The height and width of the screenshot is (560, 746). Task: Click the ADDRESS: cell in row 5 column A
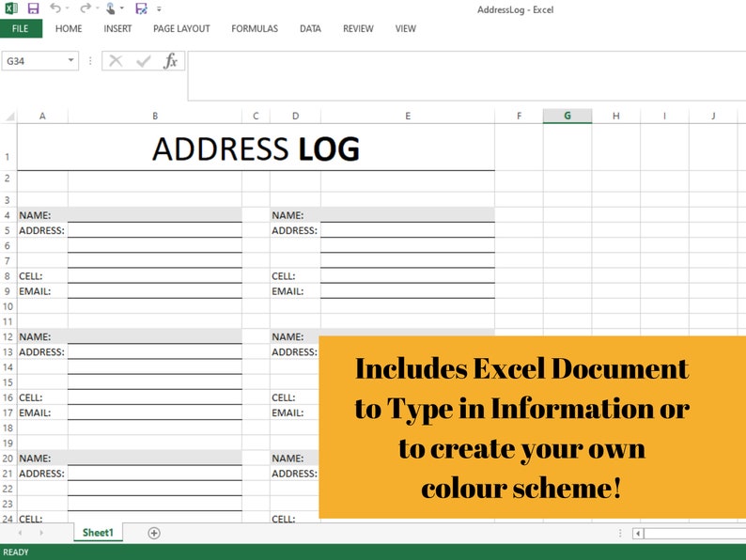coord(42,230)
